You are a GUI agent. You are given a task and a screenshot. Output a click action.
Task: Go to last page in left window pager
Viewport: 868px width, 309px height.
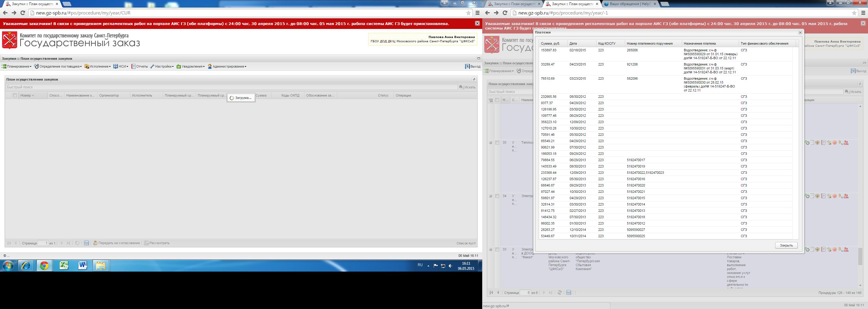click(x=68, y=243)
